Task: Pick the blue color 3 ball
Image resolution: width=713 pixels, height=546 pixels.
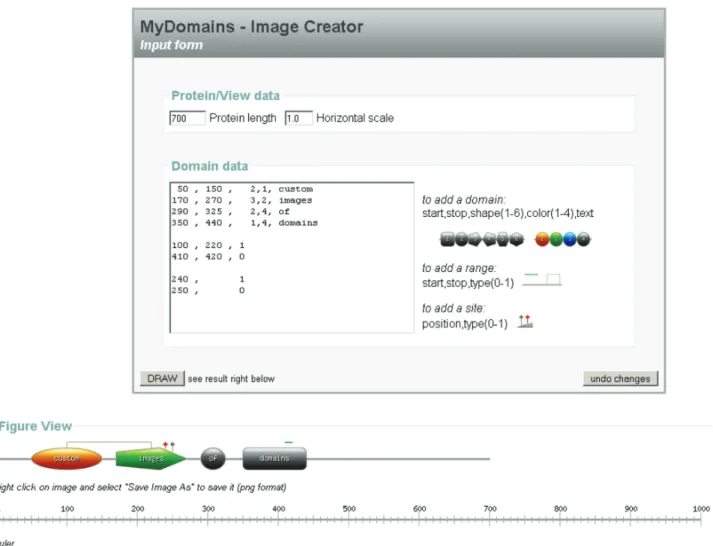Action: [x=570, y=239]
